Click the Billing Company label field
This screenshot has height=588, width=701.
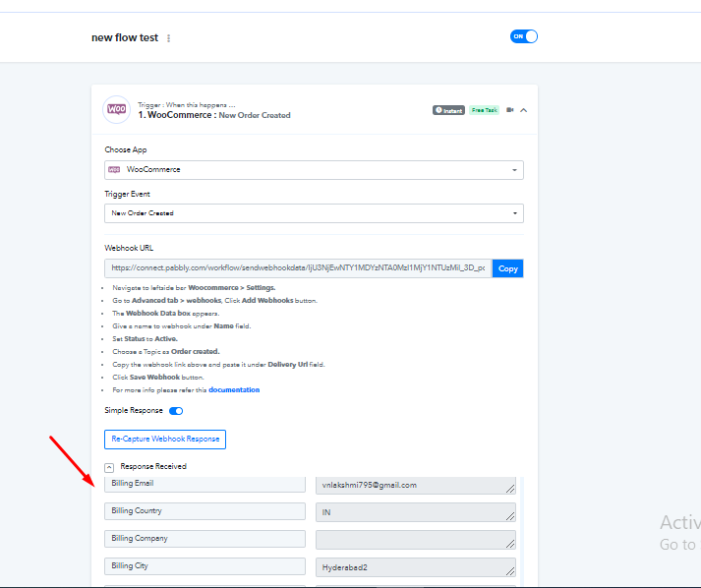(x=204, y=539)
